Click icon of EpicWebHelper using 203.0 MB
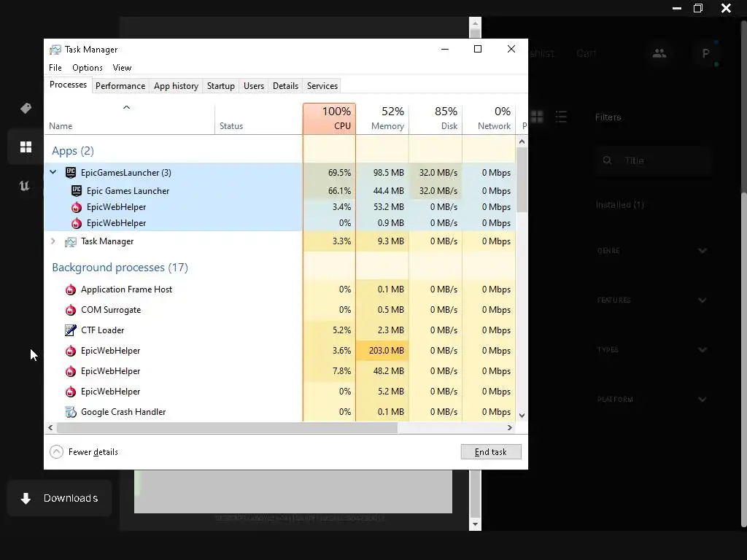The height and width of the screenshot is (560, 747). tap(71, 351)
